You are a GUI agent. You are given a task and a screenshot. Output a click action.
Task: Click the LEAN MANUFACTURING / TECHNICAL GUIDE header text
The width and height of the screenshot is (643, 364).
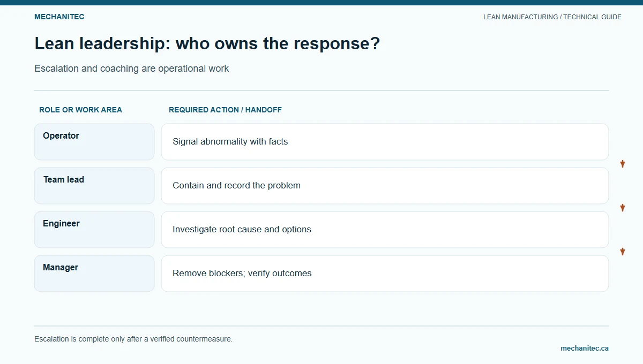point(552,17)
